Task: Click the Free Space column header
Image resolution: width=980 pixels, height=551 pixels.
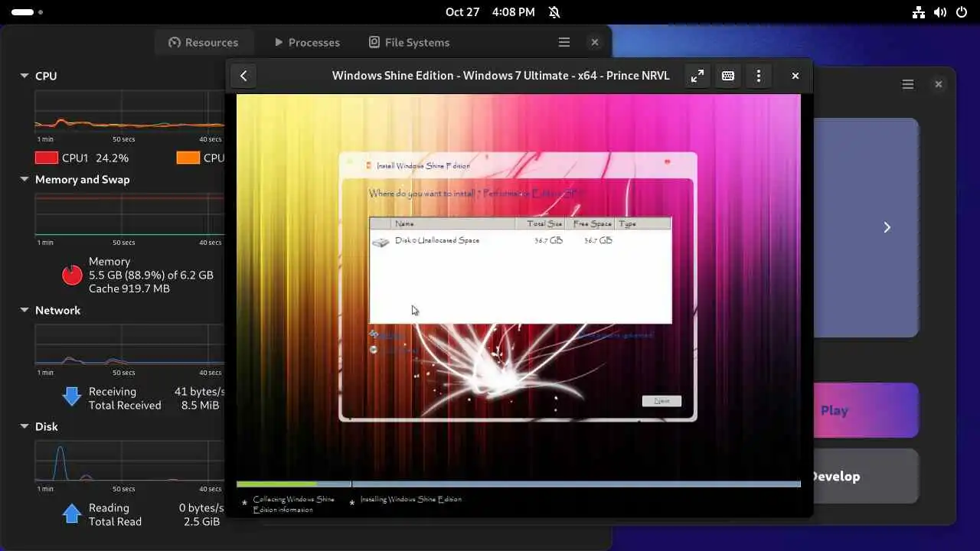Action: coord(591,223)
